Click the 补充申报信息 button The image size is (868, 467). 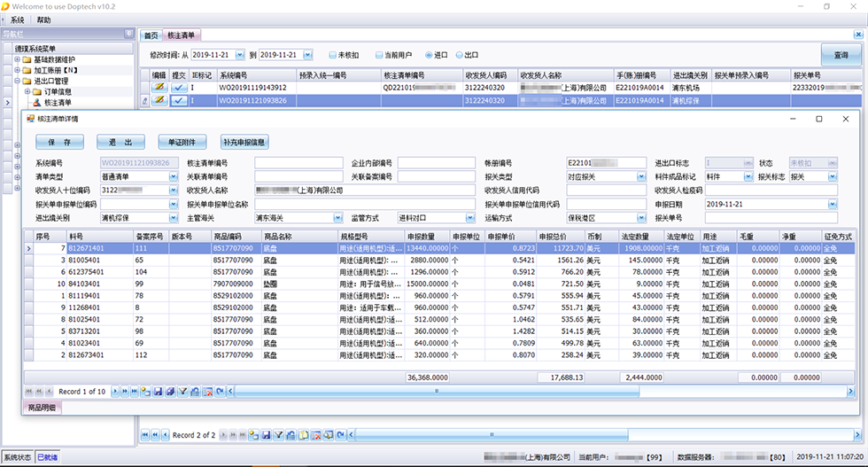click(244, 143)
